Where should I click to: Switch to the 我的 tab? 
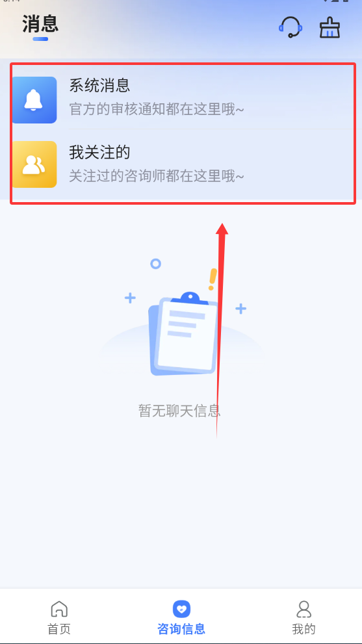coord(304,615)
